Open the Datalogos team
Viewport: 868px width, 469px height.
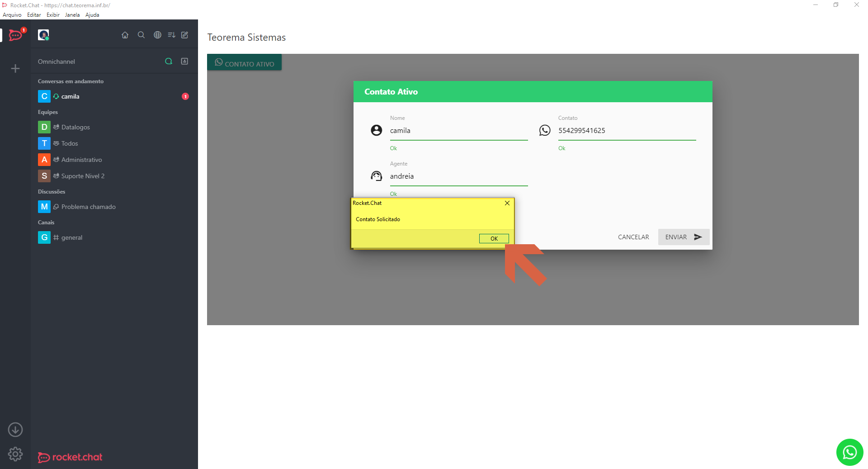coord(114,127)
